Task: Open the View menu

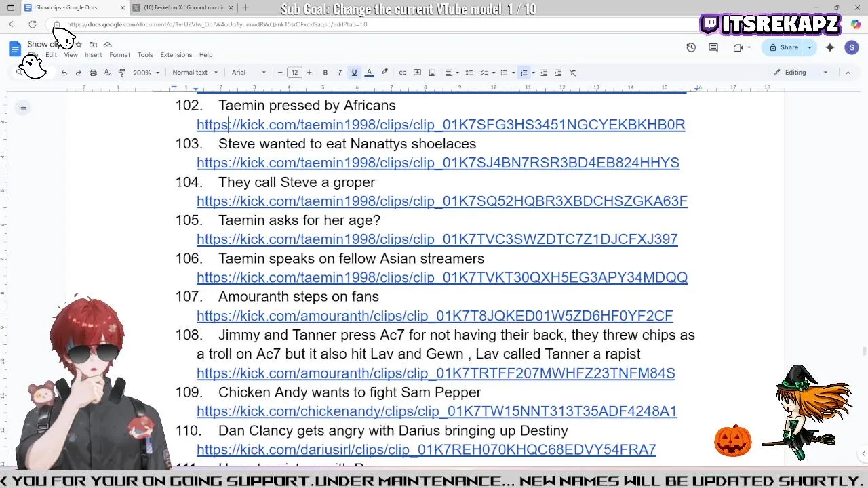Action: click(71, 55)
